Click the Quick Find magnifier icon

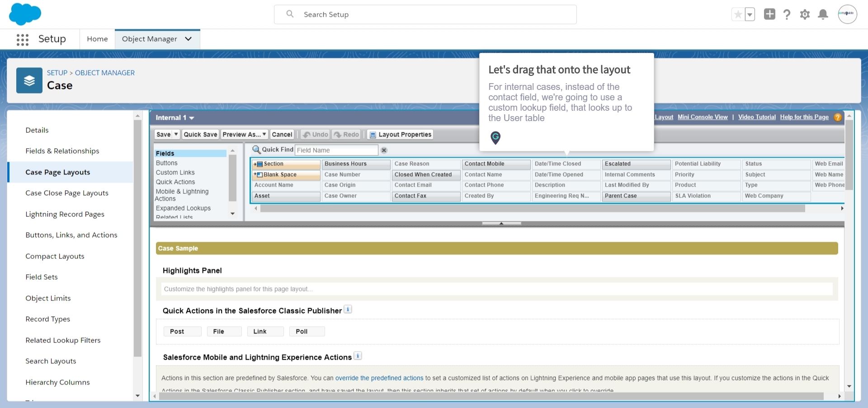[x=256, y=150]
